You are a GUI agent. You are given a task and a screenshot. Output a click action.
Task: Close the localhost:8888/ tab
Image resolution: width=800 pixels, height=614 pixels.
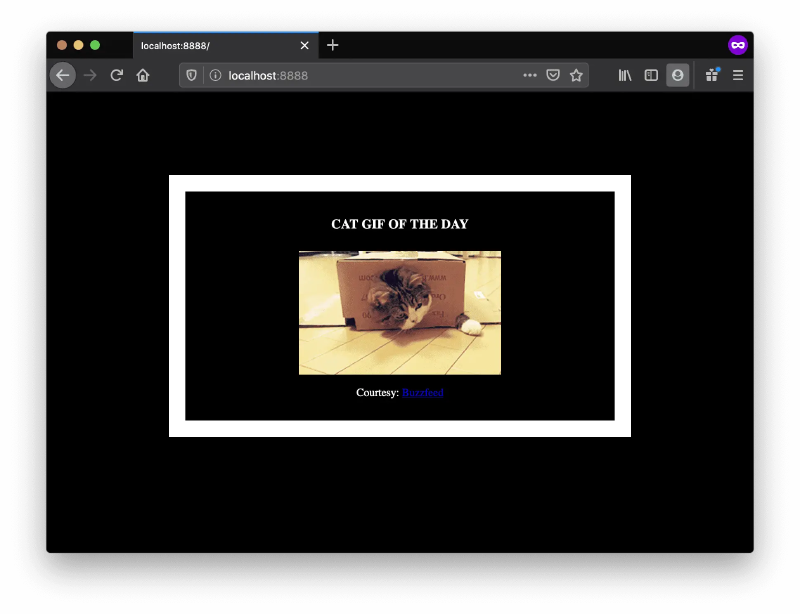tap(305, 45)
